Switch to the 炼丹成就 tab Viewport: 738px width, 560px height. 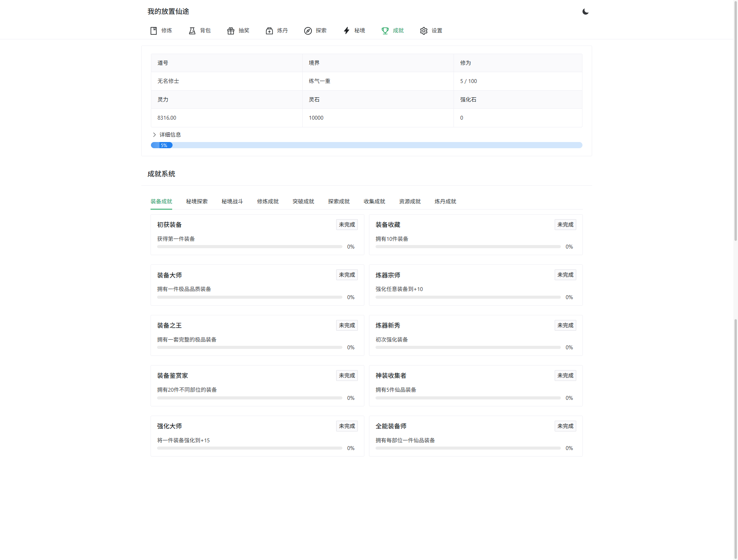pyautogui.click(x=445, y=201)
